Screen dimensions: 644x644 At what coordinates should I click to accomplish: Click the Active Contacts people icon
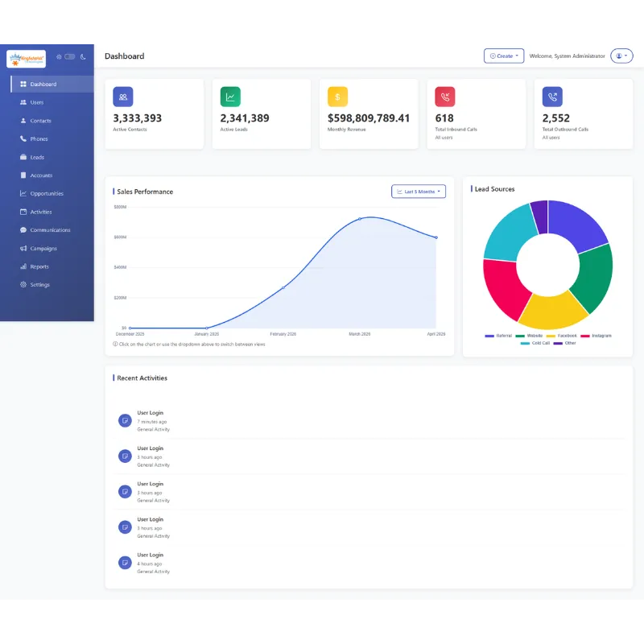pos(123,97)
